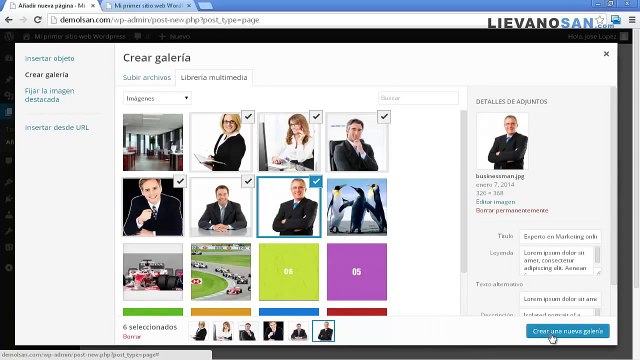Open the site home icon in admin bar
The width and height of the screenshot is (640, 360).
pyautogui.click(x=27, y=36)
